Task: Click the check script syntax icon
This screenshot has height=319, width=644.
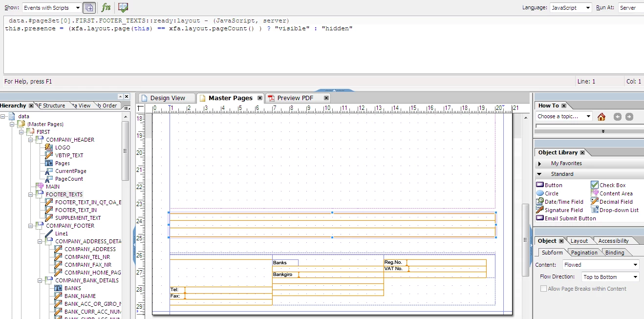Action: (123, 7)
